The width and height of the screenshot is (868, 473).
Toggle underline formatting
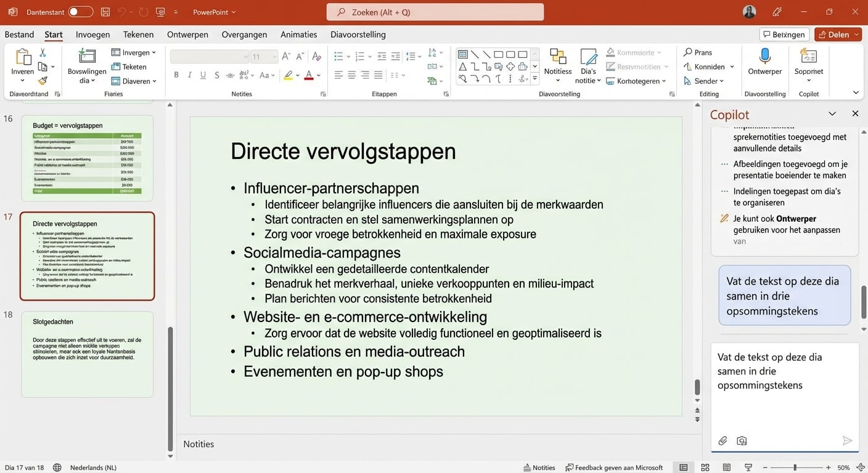[x=203, y=75]
